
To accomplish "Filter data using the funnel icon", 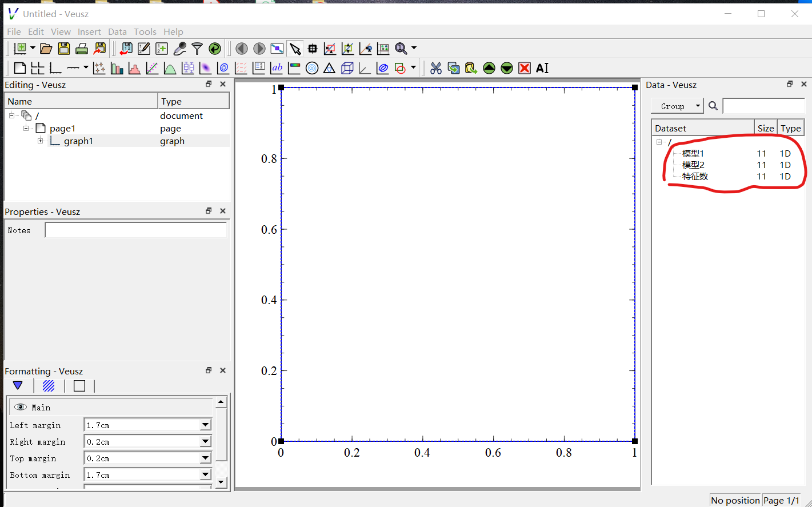I will 197,49.
